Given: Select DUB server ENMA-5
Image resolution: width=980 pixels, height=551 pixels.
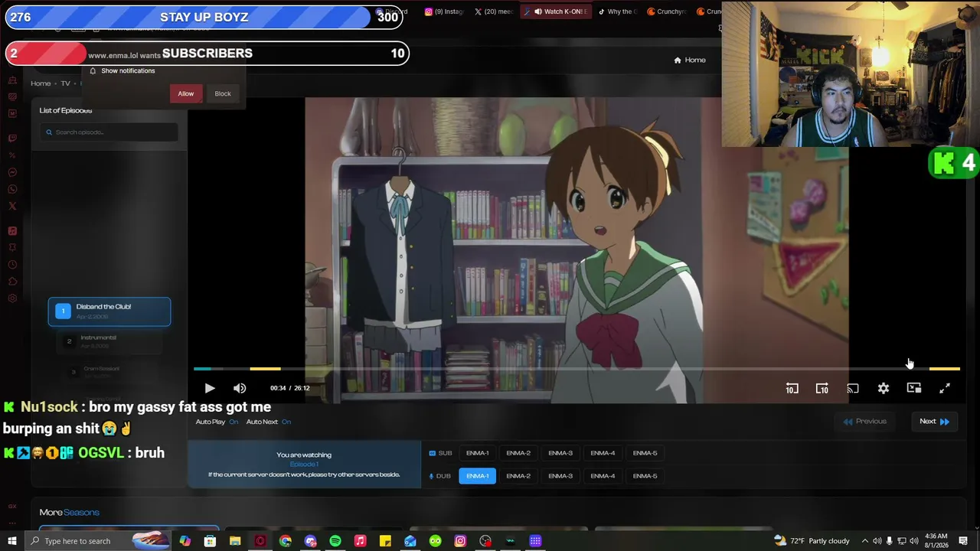Looking at the screenshot, I should click(x=645, y=476).
